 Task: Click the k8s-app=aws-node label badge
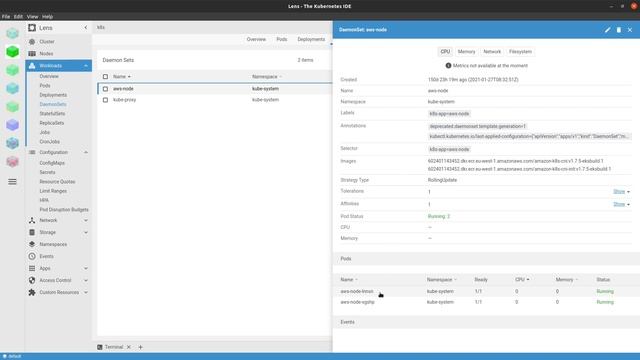tap(449, 114)
